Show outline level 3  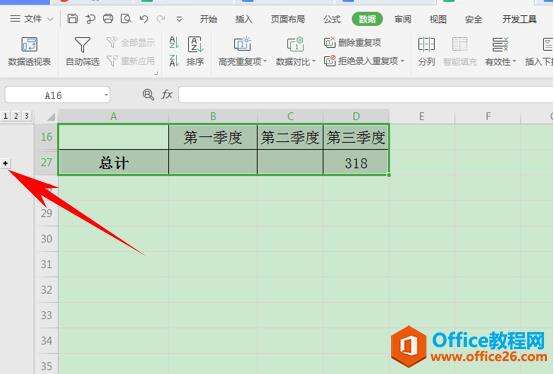click(26, 116)
